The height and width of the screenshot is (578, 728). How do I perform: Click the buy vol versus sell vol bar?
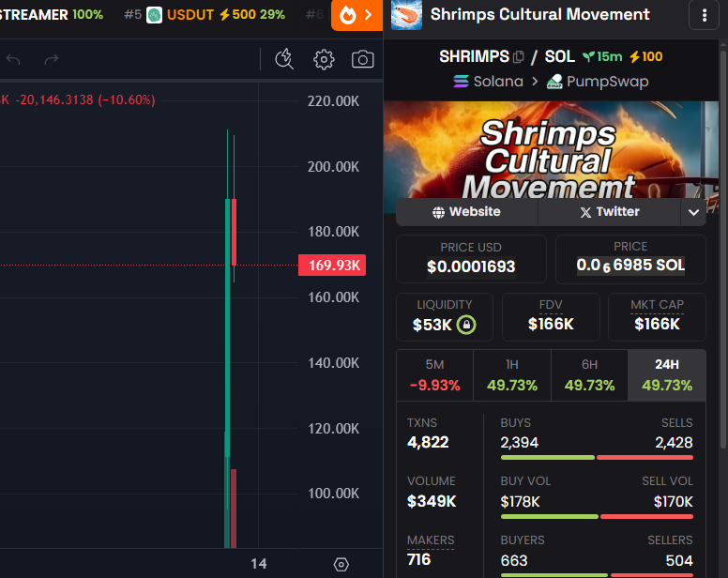(x=597, y=517)
